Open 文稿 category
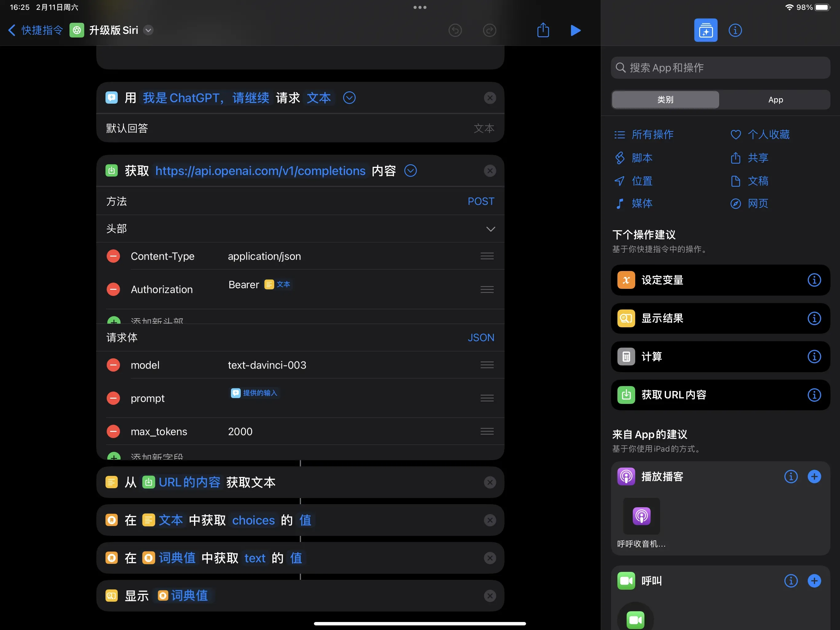The image size is (840, 630). pos(749,181)
